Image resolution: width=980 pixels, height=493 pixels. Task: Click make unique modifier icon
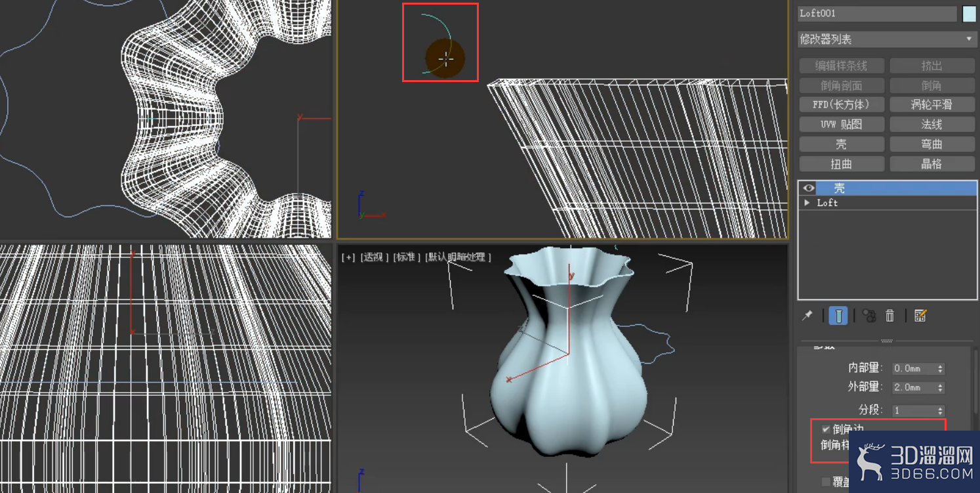(869, 316)
